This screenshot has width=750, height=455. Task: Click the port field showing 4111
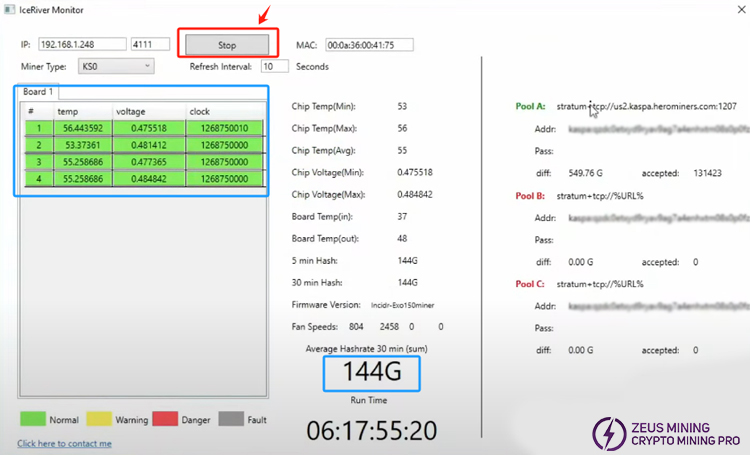click(x=150, y=45)
